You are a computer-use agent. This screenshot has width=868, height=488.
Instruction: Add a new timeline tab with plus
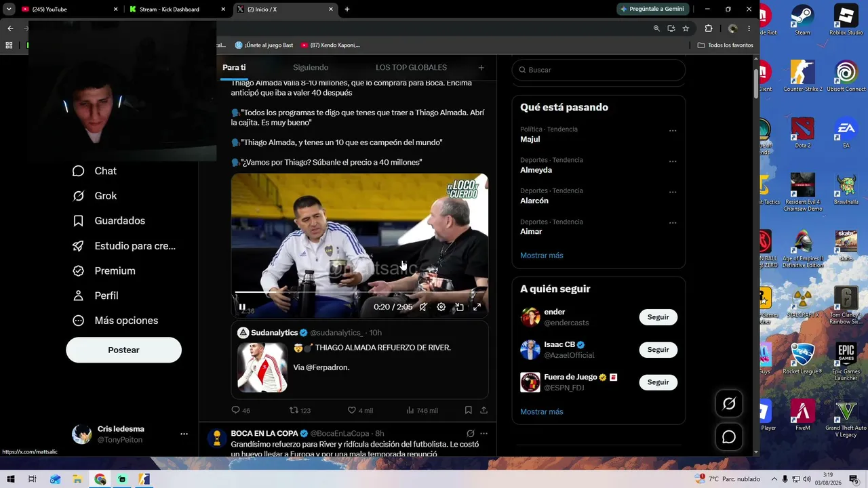481,68
